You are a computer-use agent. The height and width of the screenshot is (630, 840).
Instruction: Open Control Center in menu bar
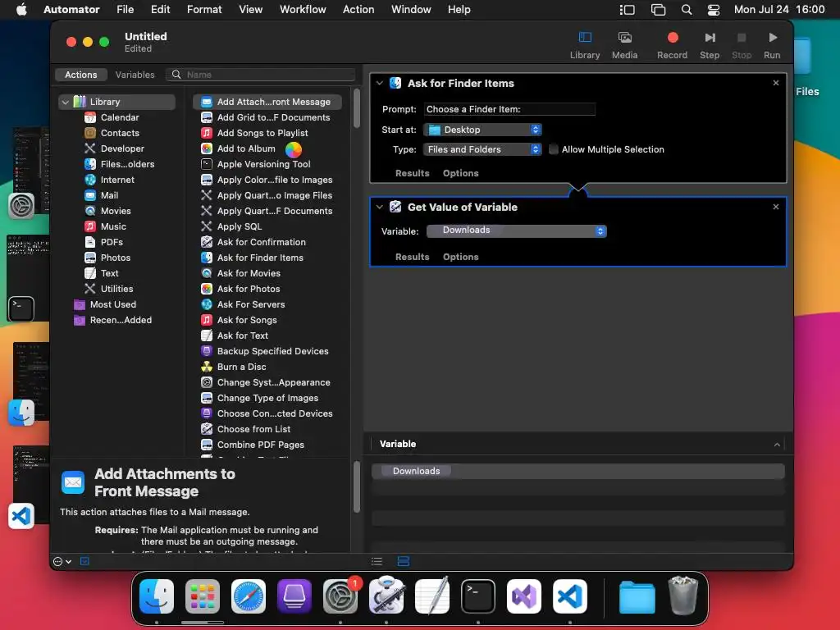(x=714, y=10)
